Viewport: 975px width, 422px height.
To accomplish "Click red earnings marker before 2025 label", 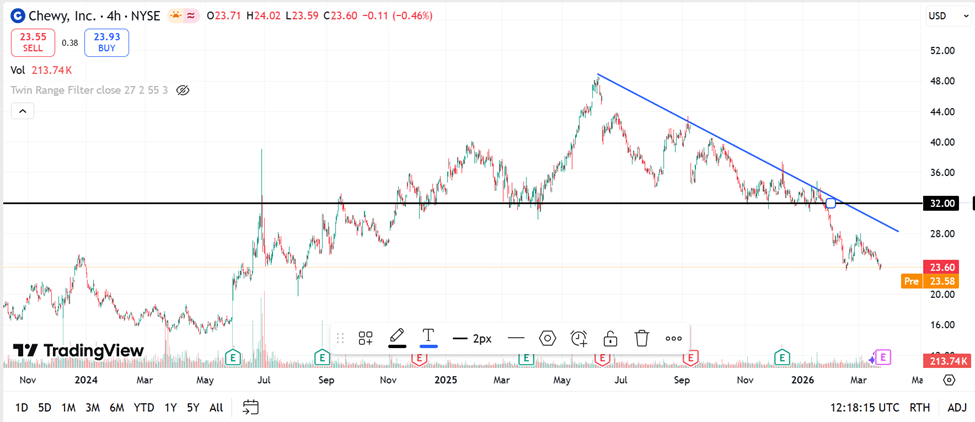I will tap(420, 357).
